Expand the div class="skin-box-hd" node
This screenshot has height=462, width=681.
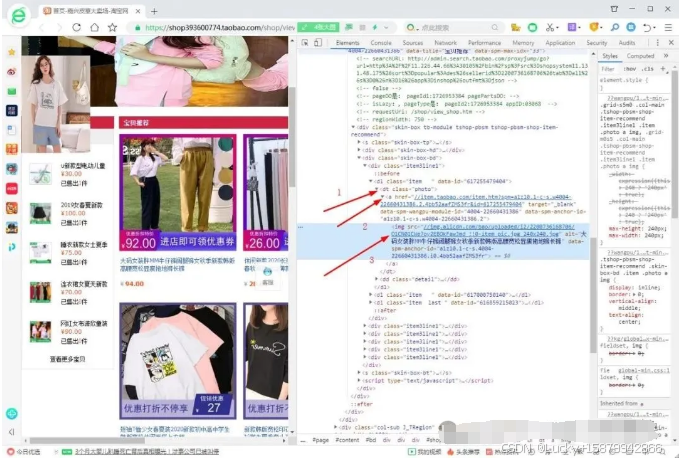coord(359,150)
